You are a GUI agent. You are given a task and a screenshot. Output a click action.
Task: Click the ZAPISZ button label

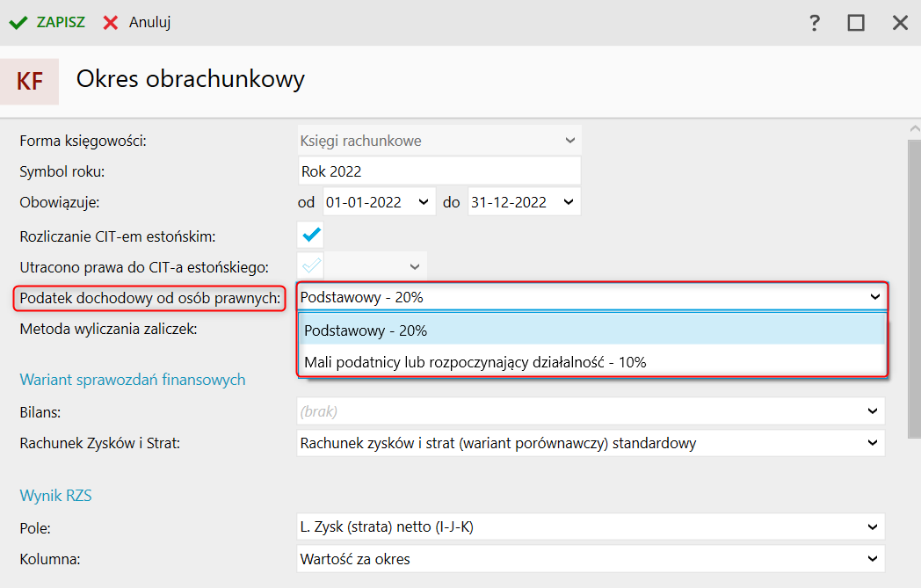coord(61,23)
